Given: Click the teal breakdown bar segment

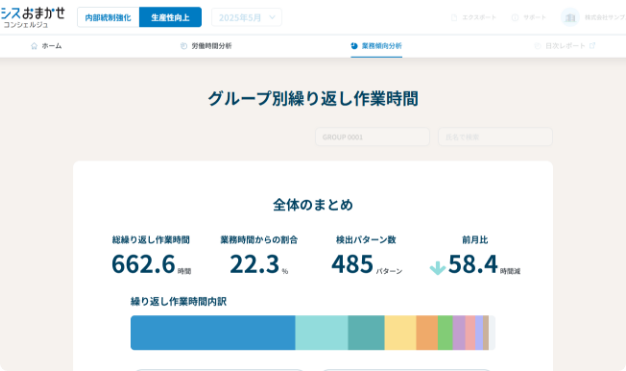Looking at the screenshot, I should pyautogui.click(x=366, y=333).
